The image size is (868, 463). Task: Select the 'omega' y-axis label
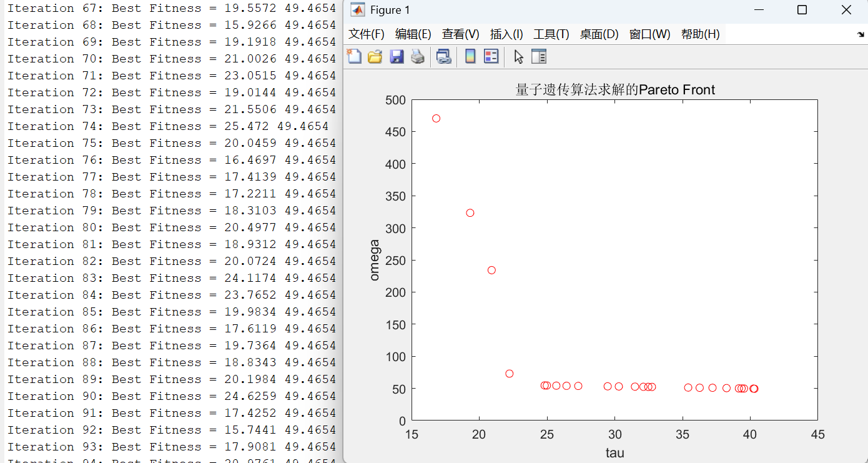(x=374, y=260)
